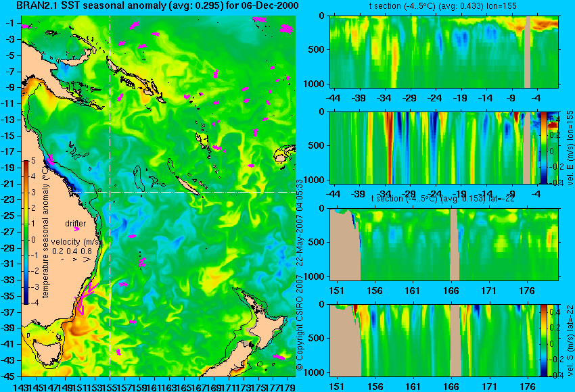575x392 pixels.
Task: Click the '-4' tick on the temperature color bar
Action: tap(33, 303)
